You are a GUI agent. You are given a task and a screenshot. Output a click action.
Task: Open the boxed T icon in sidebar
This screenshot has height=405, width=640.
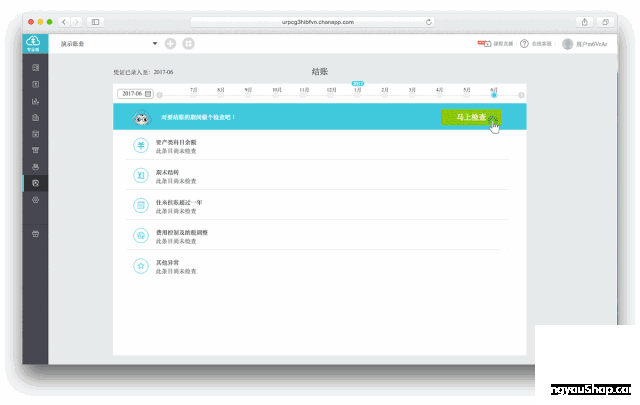point(36,85)
